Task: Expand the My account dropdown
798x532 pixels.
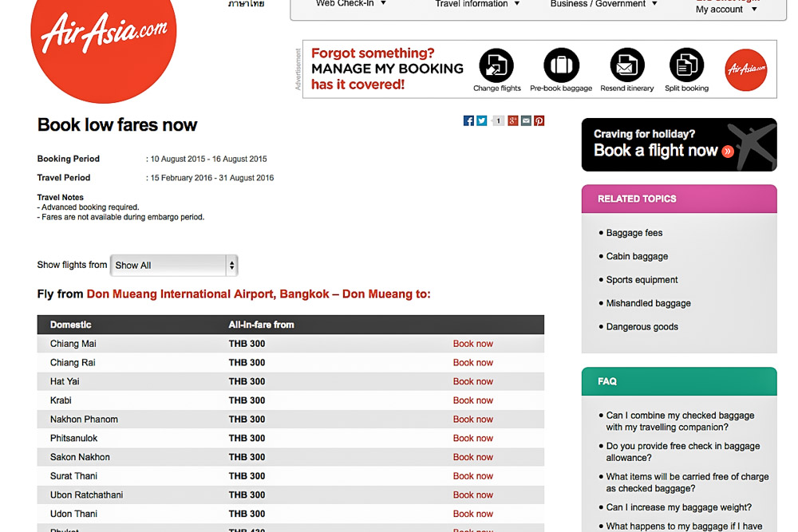Action: click(x=726, y=10)
